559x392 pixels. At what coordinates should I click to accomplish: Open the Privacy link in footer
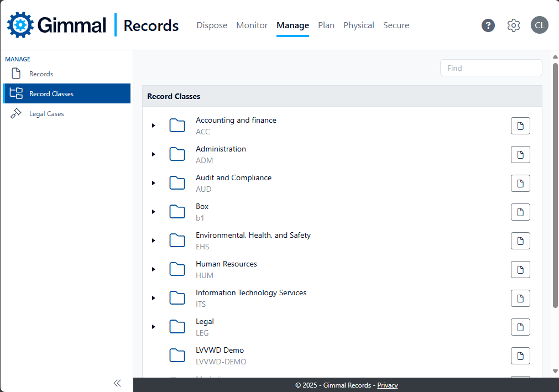(387, 385)
